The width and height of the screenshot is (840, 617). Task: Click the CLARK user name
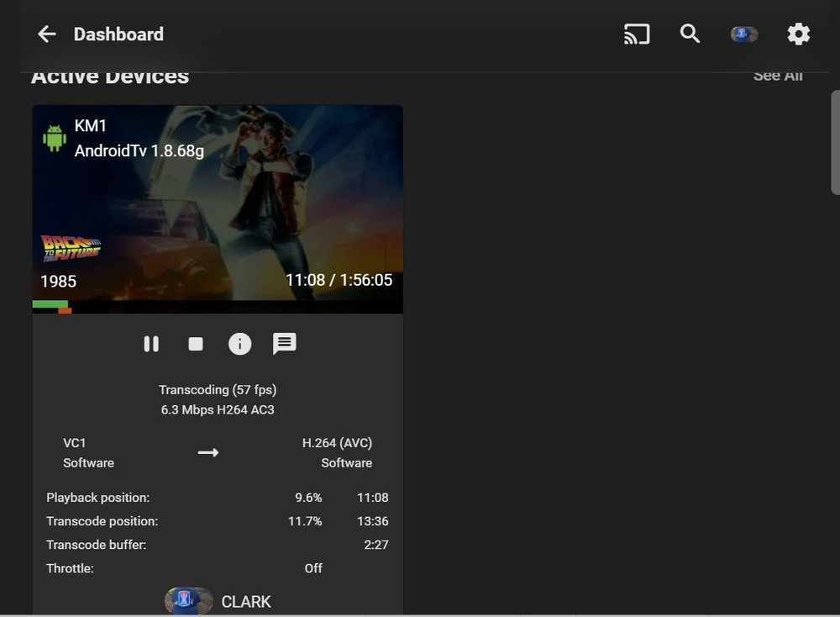click(246, 602)
